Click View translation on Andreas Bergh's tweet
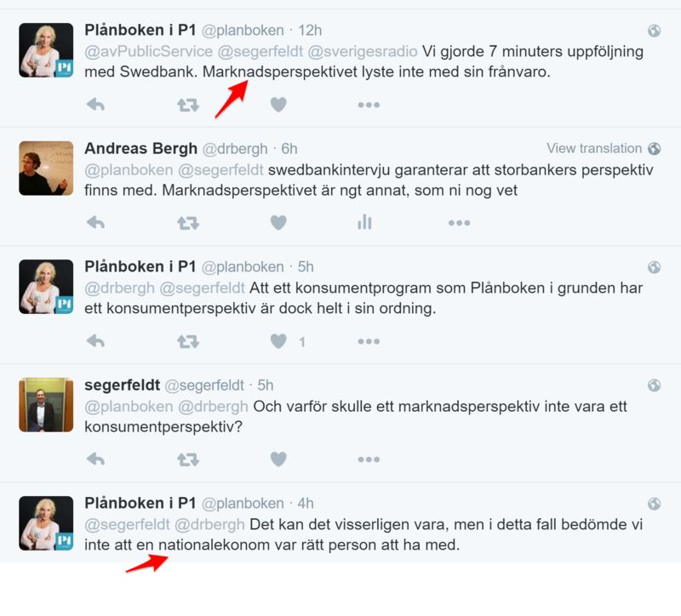The height and width of the screenshot is (616, 681). tap(593, 148)
